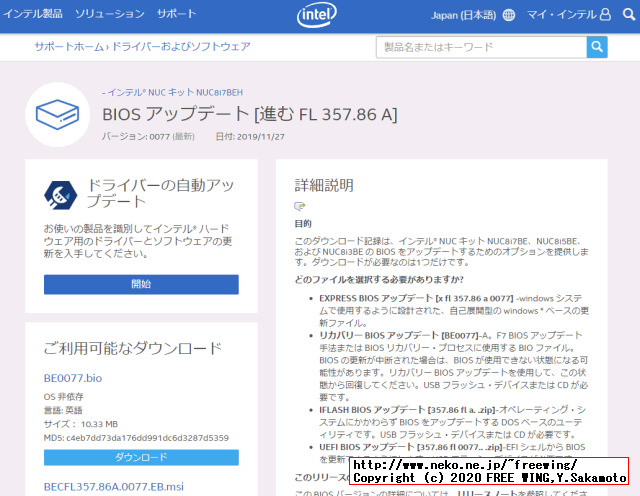The width and height of the screenshot is (640, 496).
Task: Click the Intel logo
Action: [x=317, y=15]
